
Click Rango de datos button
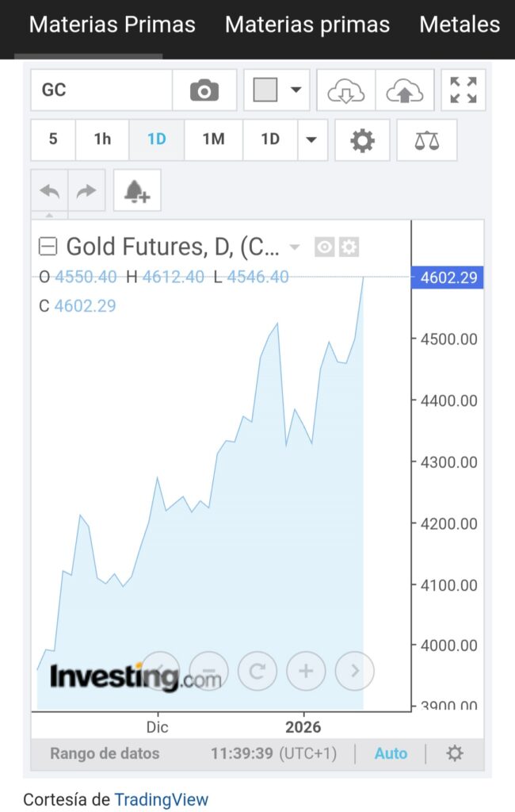pos(105,753)
